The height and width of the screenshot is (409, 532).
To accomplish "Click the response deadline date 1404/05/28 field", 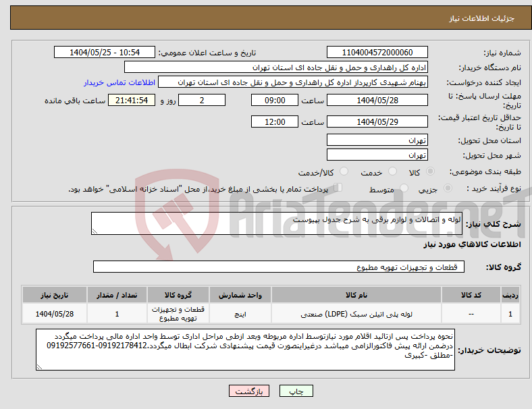I will (x=377, y=101).
